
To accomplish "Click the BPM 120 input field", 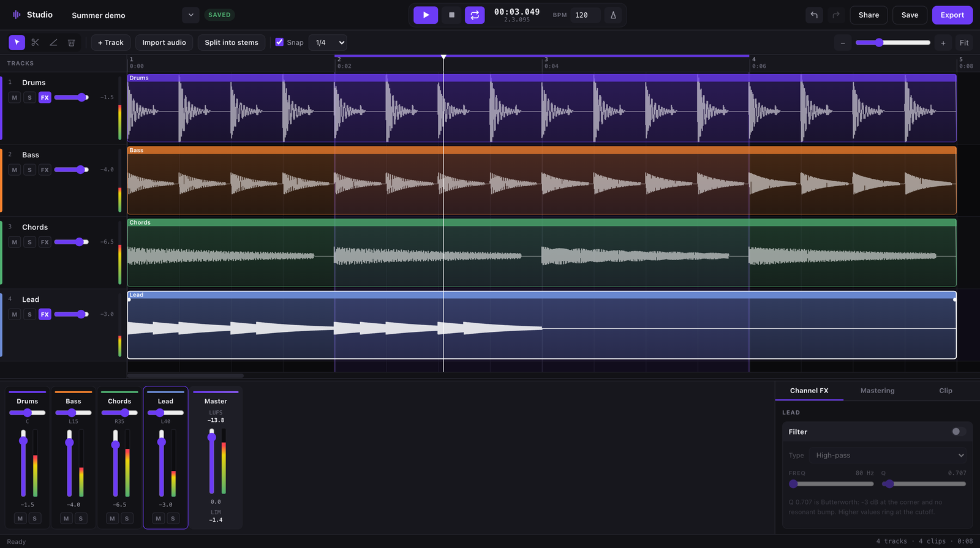I will click(x=585, y=15).
